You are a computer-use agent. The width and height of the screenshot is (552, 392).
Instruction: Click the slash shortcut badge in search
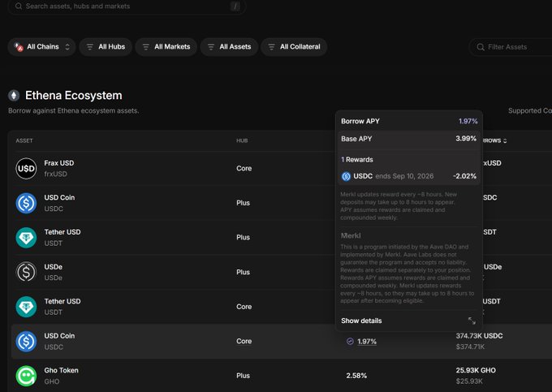pyautogui.click(x=235, y=6)
